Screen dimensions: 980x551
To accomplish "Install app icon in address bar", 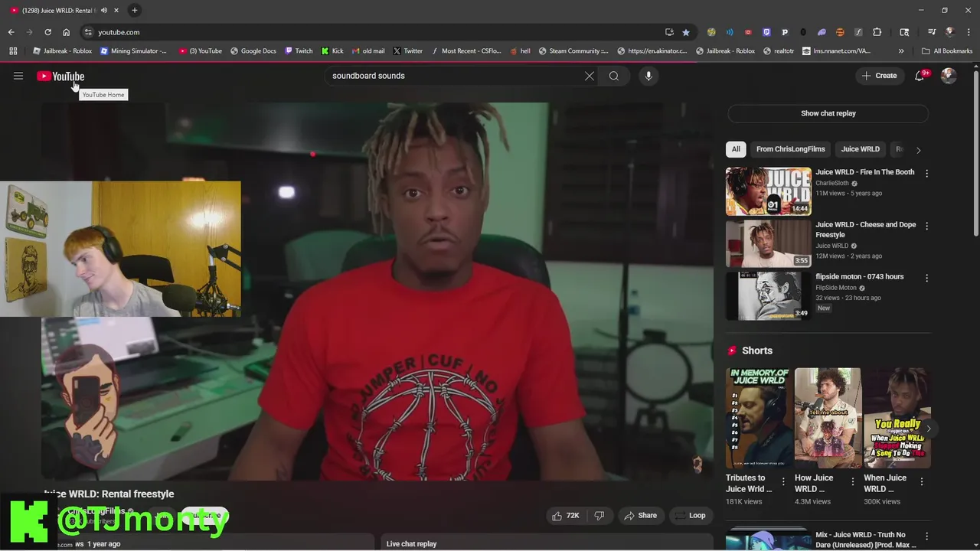I will [x=669, y=32].
